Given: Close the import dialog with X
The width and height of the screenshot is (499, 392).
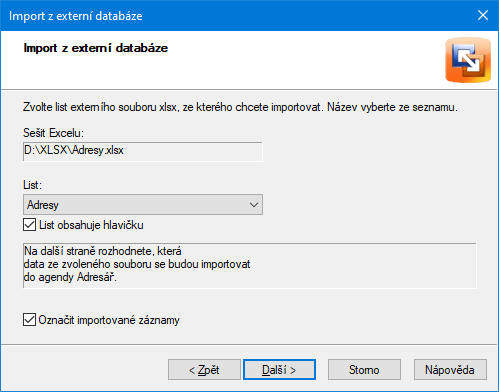Looking at the screenshot, I should (x=483, y=15).
